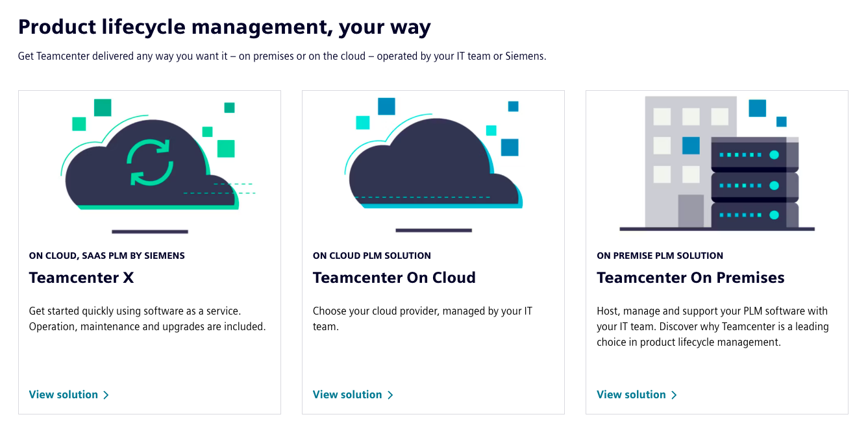868x432 pixels.
Task: Click the 'Choose your cloud provider' description
Action: [x=423, y=318]
